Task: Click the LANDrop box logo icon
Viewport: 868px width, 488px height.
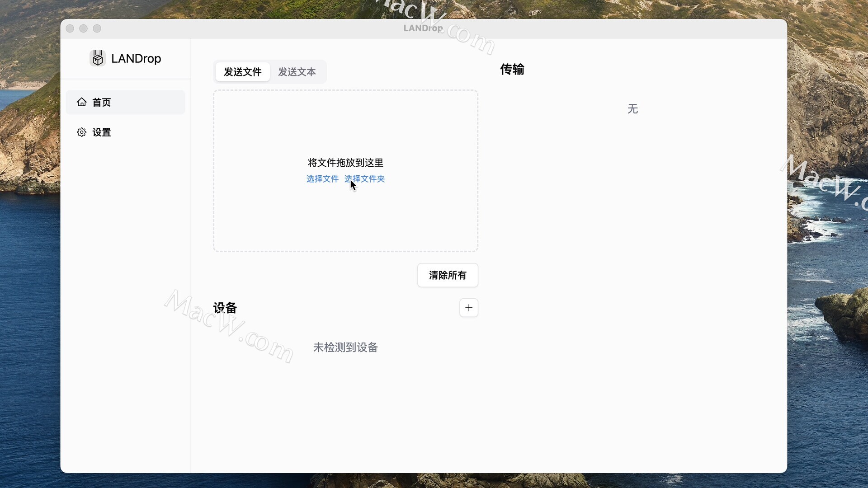Action: pos(97,58)
